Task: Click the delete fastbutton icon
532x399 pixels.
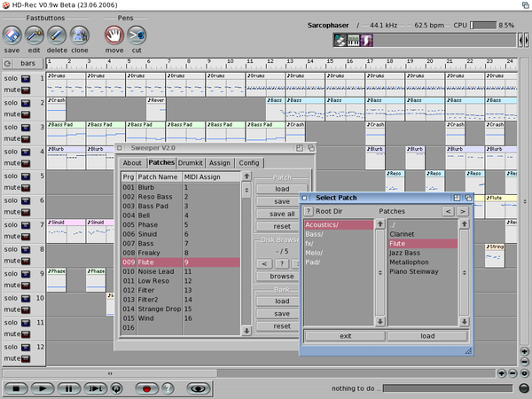Action: point(57,35)
